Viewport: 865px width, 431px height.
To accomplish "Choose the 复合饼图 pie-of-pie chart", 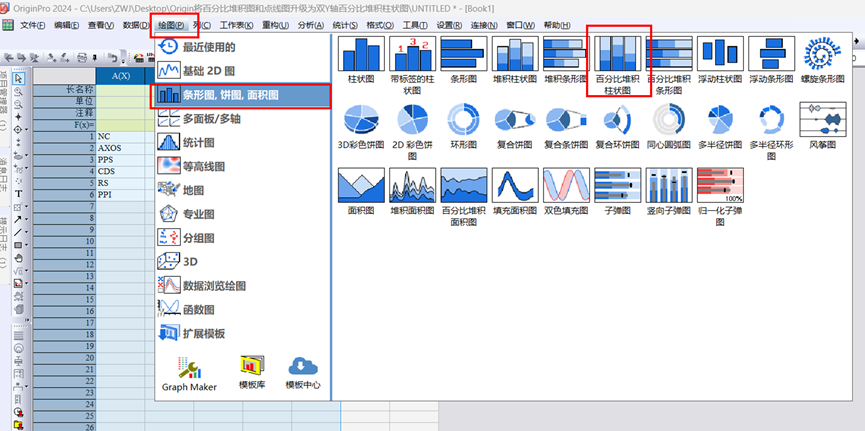I will coord(515,126).
